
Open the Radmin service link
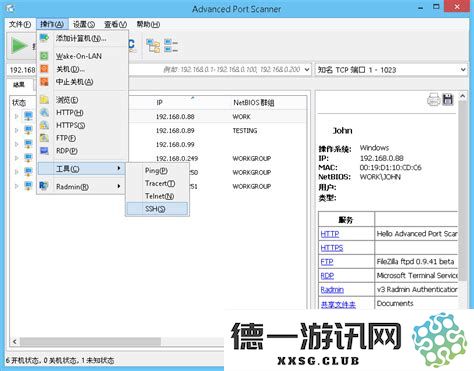click(x=332, y=290)
